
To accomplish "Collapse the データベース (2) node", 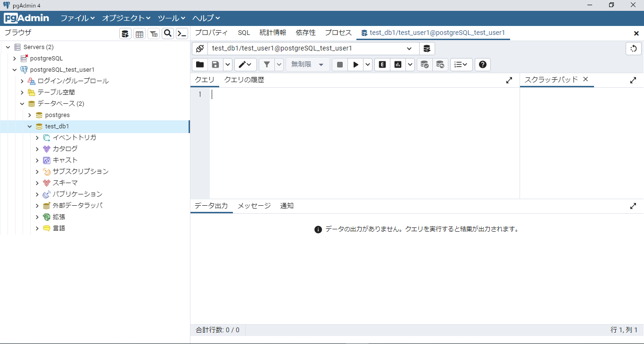I will tap(22, 104).
